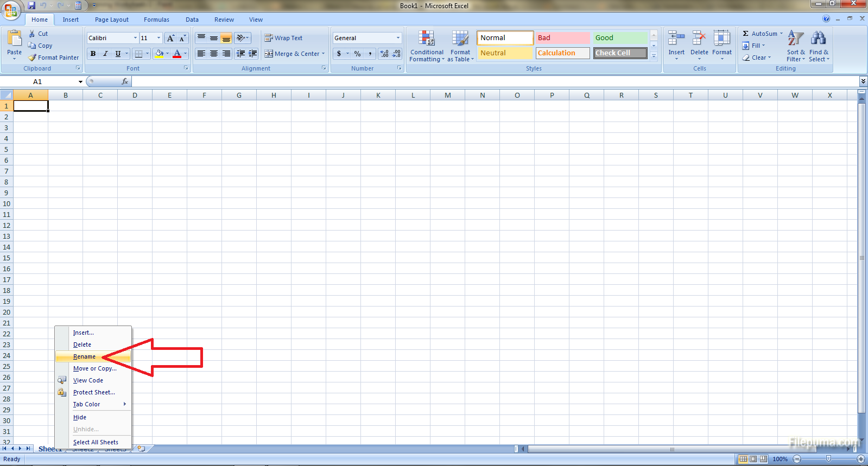Choose Rename from the context menu
Image resolution: width=868 pixels, height=466 pixels.
tap(93, 356)
